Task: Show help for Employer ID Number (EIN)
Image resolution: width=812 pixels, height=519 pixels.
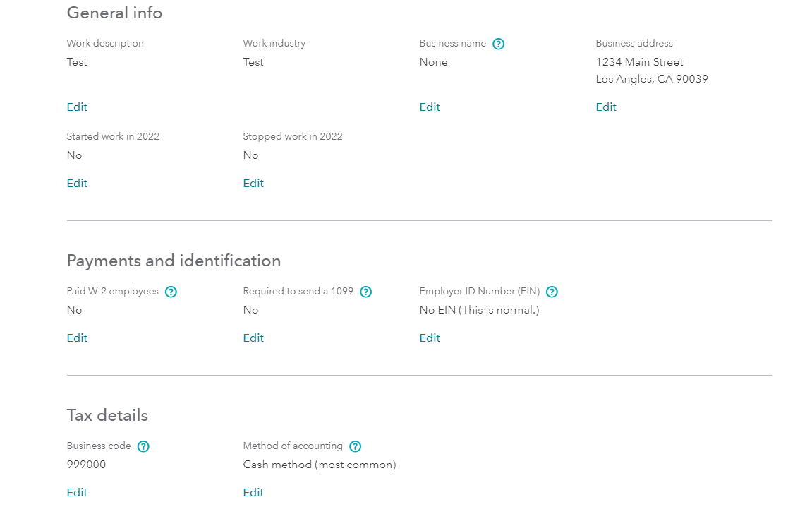Action: point(552,292)
